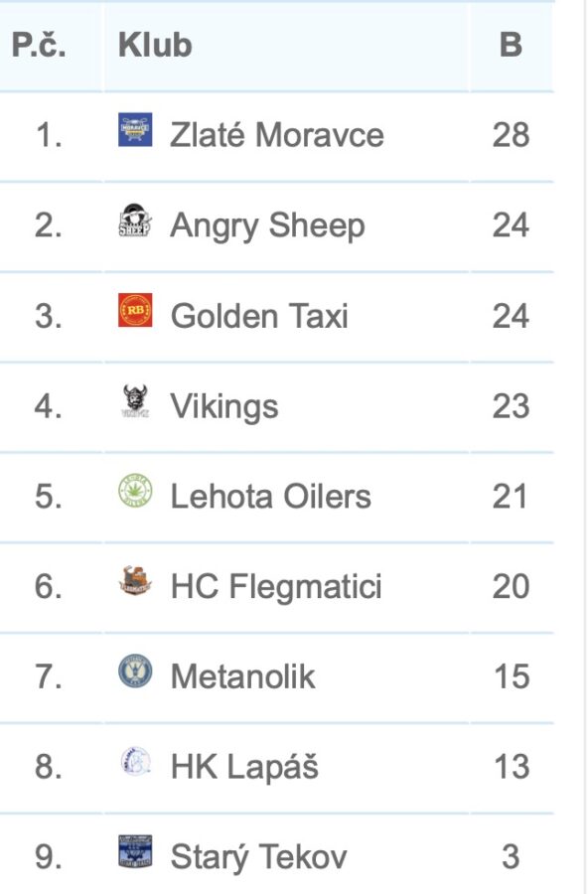Click the Vikings team logo
588x894 pixels.
(135, 401)
